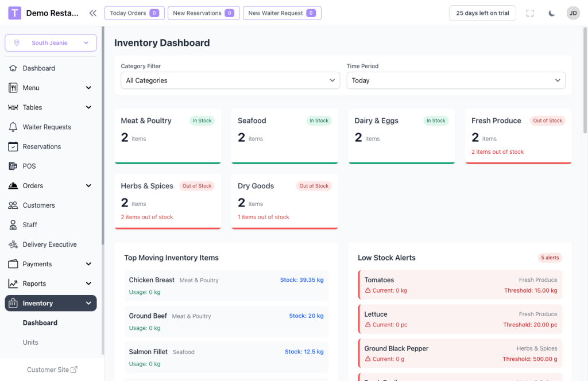Expand the Menu section chevron
This screenshot has width=588, height=381.
[89, 87]
